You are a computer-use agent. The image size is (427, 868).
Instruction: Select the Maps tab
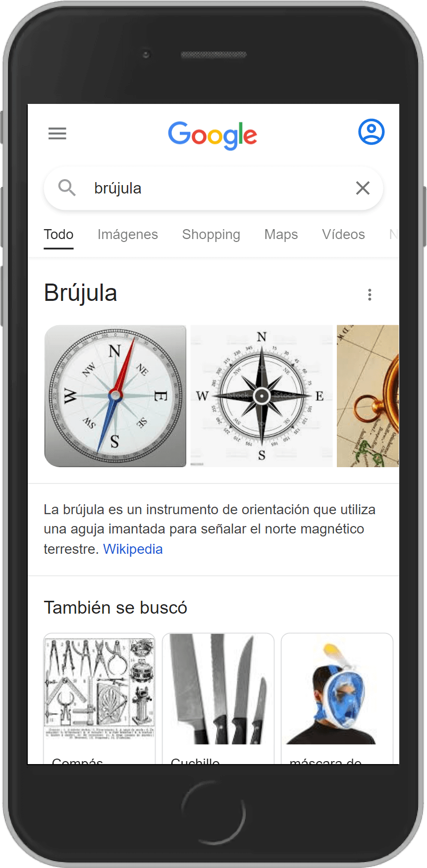pos(281,235)
